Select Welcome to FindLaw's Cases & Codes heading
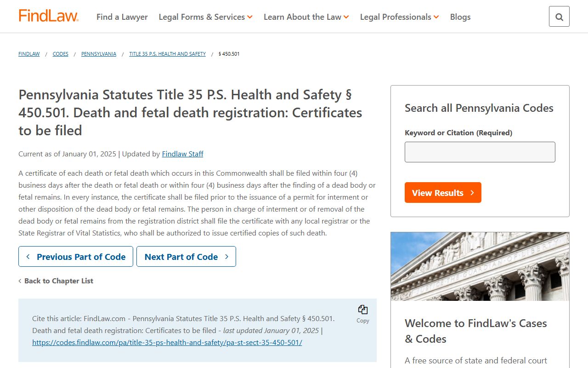The width and height of the screenshot is (588, 368). point(476,331)
